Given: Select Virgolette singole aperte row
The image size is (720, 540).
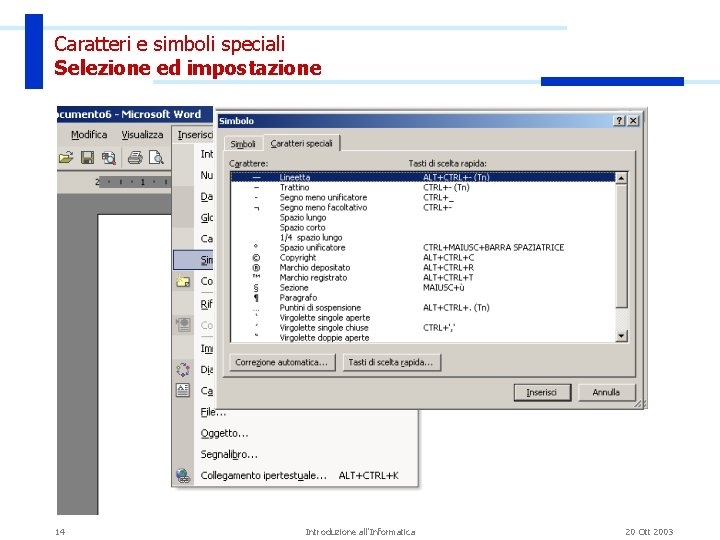Looking at the screenshot, I should [x=422, y=318].
